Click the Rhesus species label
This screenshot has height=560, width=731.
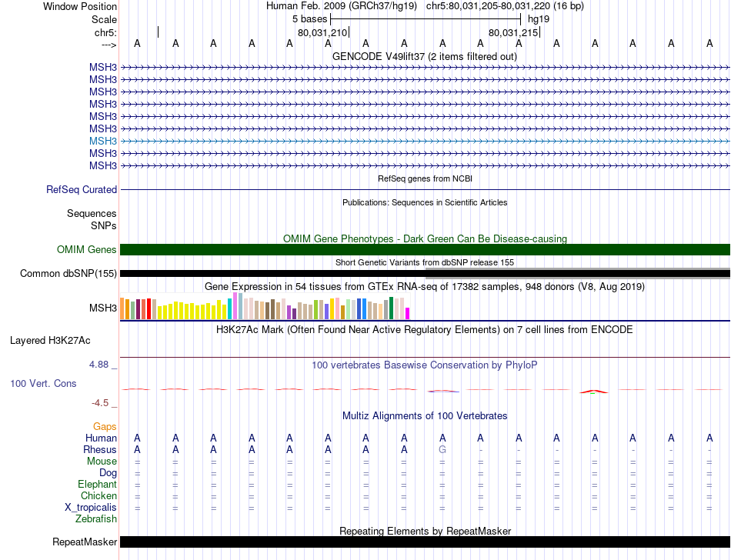(x=99, y=449)
